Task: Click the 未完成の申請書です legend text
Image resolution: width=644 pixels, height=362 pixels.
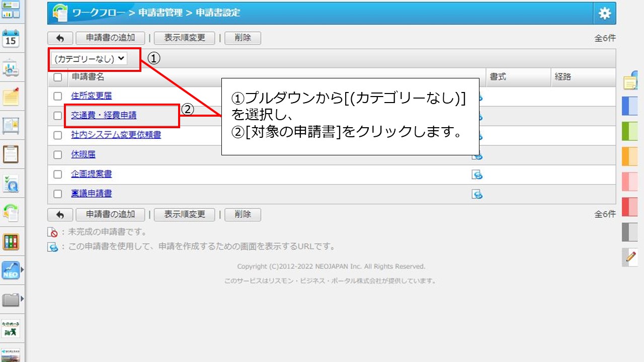Action: coord(107,232)
